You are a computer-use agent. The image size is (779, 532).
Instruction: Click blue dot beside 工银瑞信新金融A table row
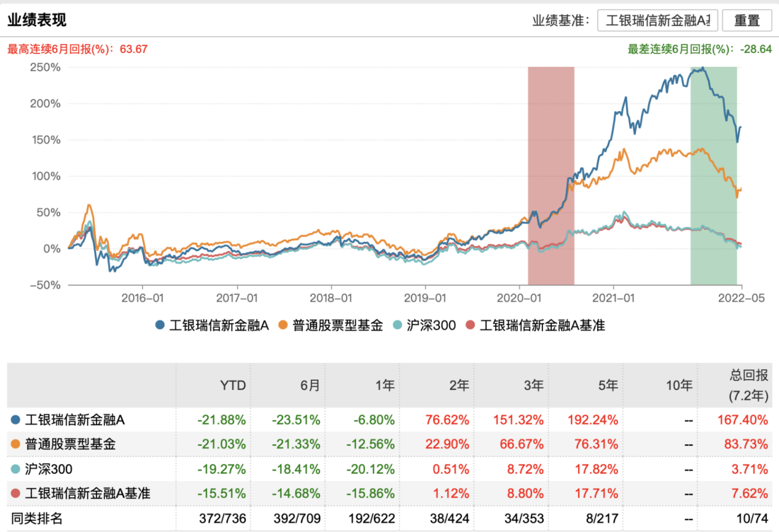(x=15, y=420)
